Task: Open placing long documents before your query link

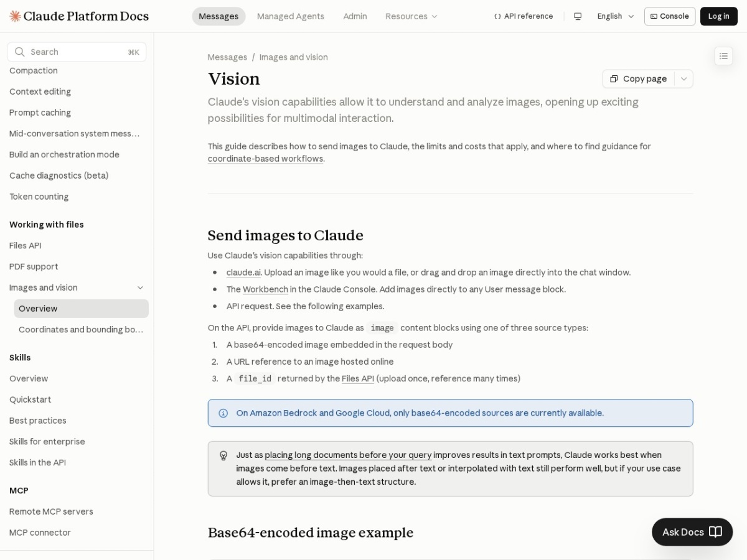Action: (x=348, y=455)
